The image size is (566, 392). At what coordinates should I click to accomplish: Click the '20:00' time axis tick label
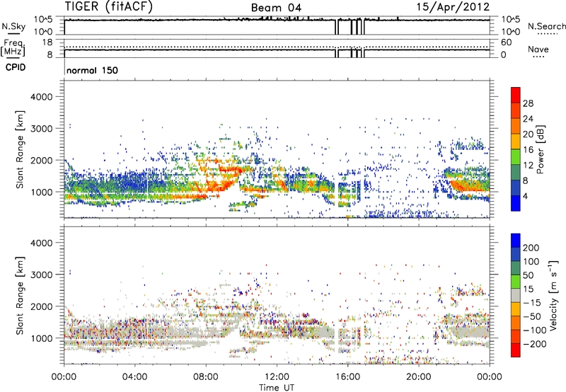[418, 377]
